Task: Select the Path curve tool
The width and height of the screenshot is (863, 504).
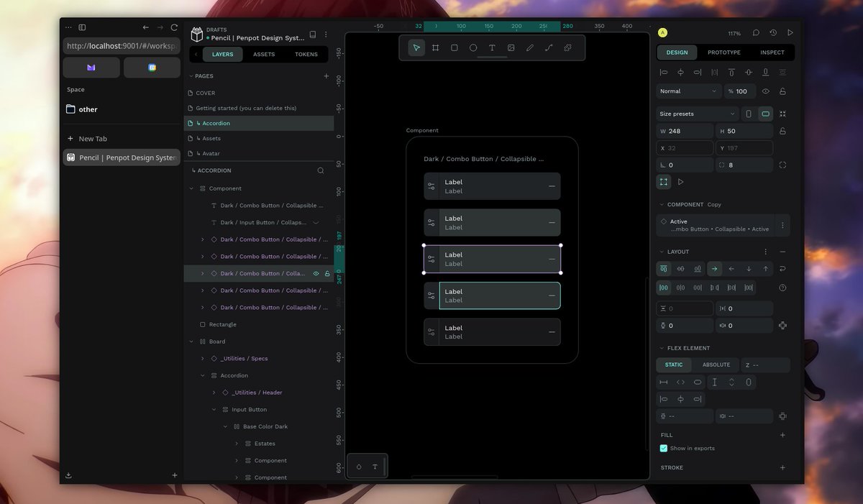Action: tap(549, 47)
